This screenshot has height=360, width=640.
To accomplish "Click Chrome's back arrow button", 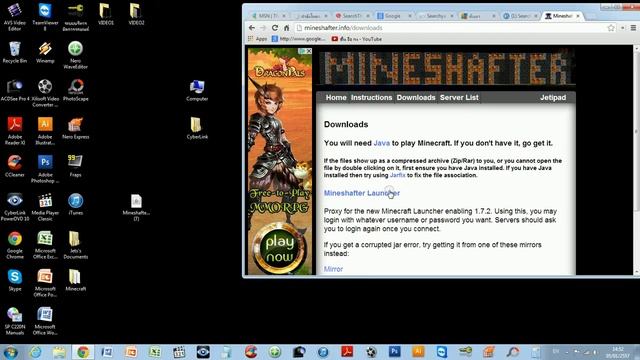I will click(252, 28).
